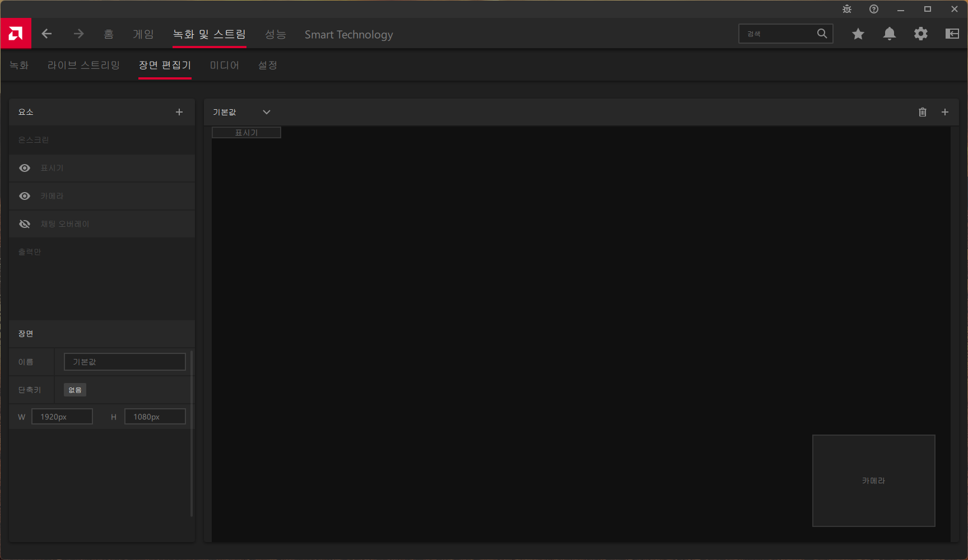Screen dimensions: 968x560
Task: Switch to the 라이브 스트리밍 sub-tab
Action: (83, 65)
